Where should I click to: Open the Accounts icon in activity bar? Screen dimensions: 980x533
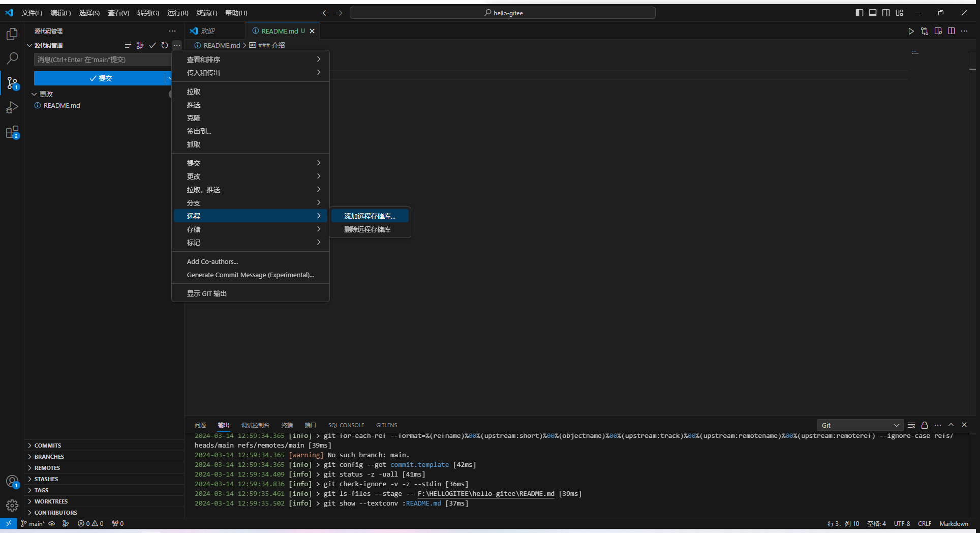point(12,482)
